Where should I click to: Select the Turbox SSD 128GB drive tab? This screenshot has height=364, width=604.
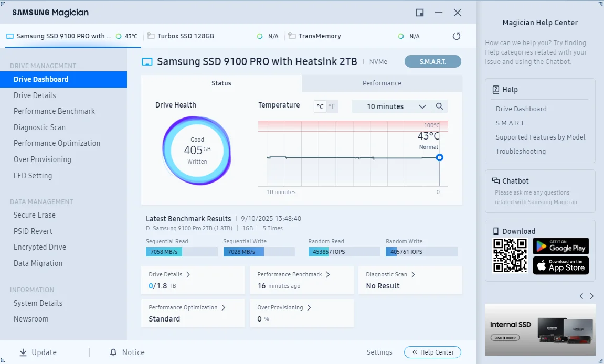coord(214,36)
